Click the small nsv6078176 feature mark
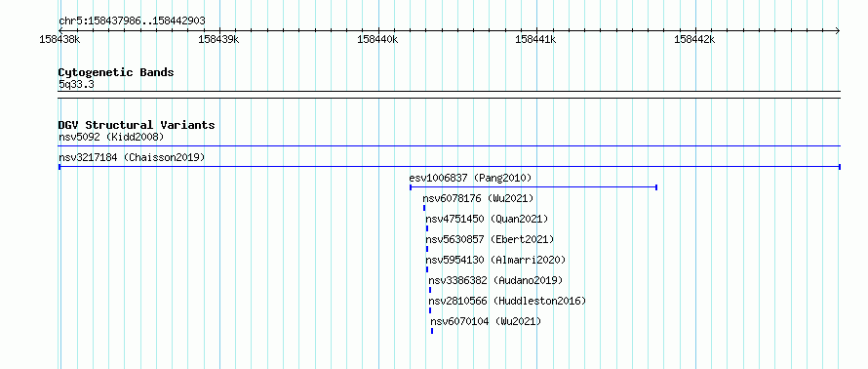The height and width of the screenshot is (369, 868). 424,208
